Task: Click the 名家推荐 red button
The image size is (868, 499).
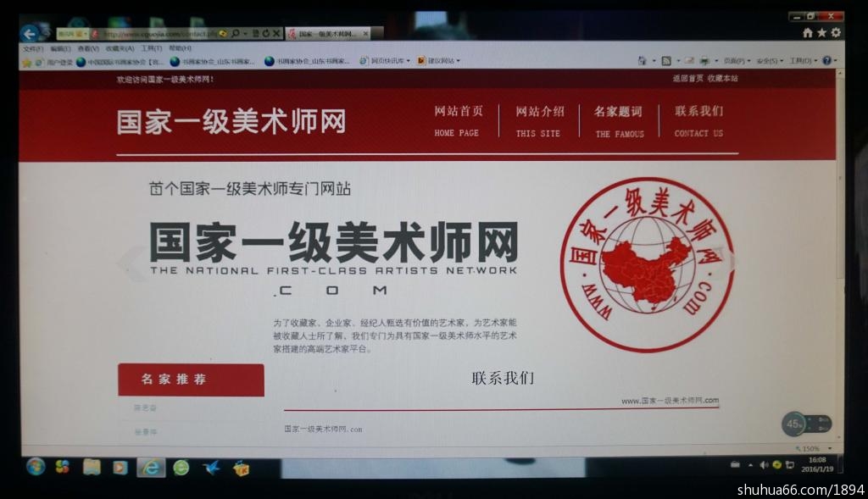Action: (x=191, y=380)
